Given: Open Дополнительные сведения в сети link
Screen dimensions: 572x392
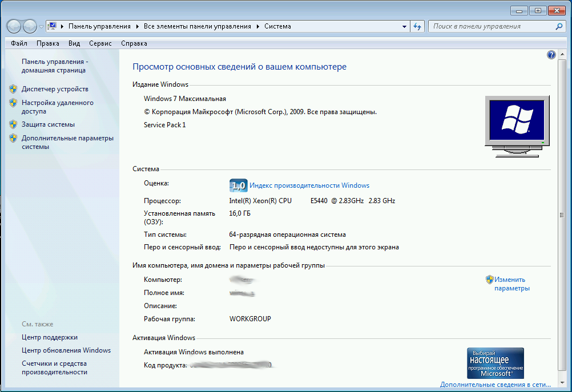Looking at the screenshot, I should [496, 385].
